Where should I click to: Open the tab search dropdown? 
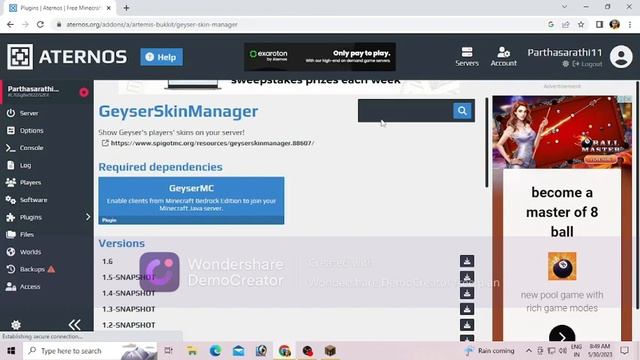point(564,7)
